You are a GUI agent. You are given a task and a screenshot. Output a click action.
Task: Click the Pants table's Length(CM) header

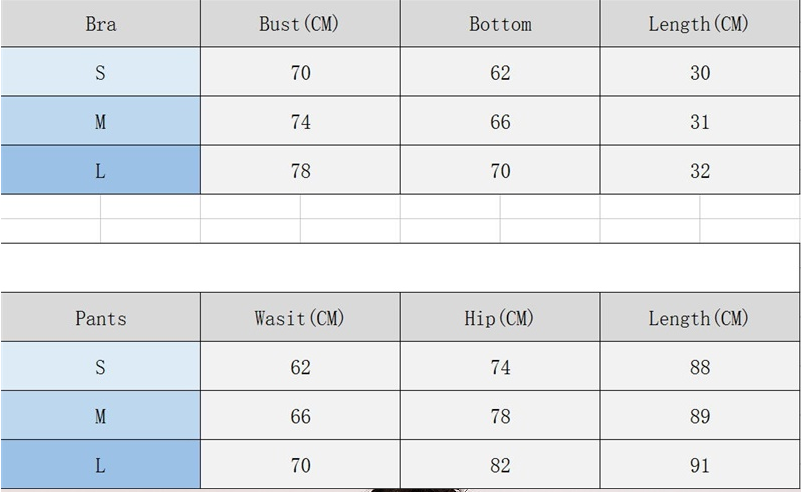699,318
